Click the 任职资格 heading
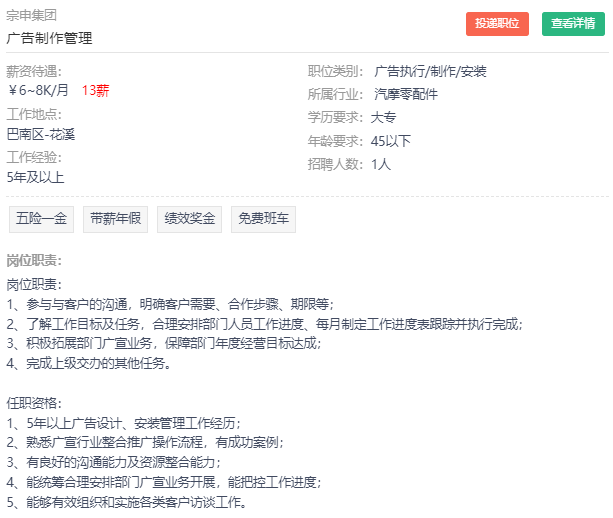The width and height of the screenshot is (613, 518). point(34,403)
